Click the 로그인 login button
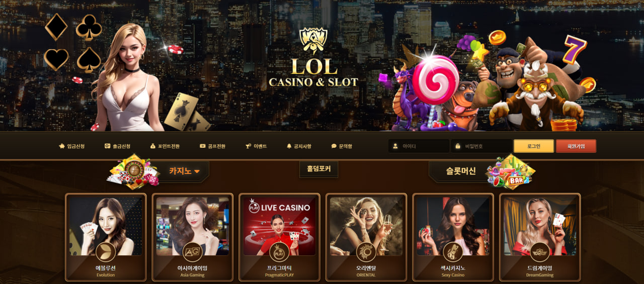644x284 pixels. coord(534,146)
